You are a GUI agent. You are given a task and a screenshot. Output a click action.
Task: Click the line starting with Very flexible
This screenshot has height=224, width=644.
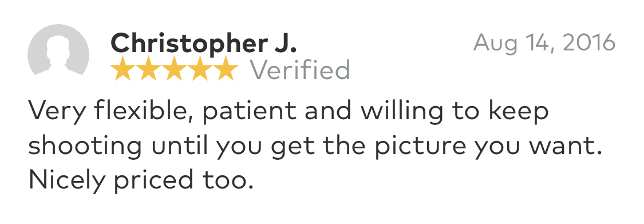point(289,111)
